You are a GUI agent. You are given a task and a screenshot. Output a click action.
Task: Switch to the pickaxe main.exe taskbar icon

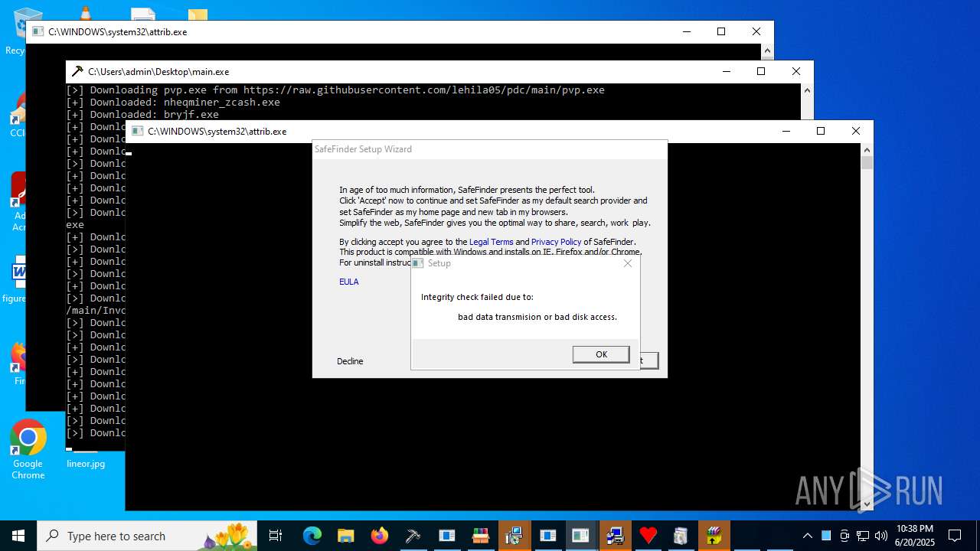click(413, 536)
